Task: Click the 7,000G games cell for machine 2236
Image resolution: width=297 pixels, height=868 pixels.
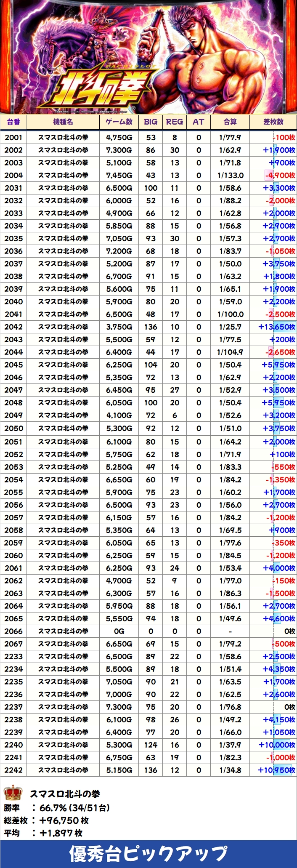Action: coord(119,694)
